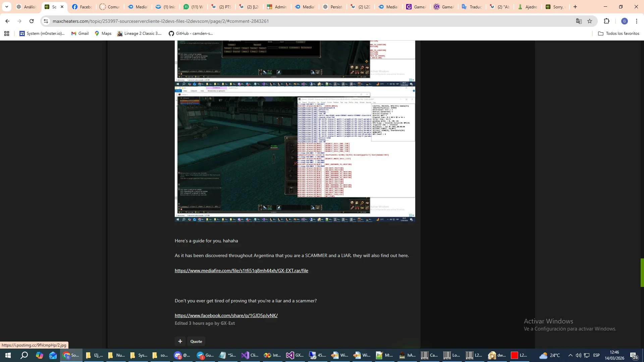
Task: Open the lower game screenshot image
Action: (295, 154)
